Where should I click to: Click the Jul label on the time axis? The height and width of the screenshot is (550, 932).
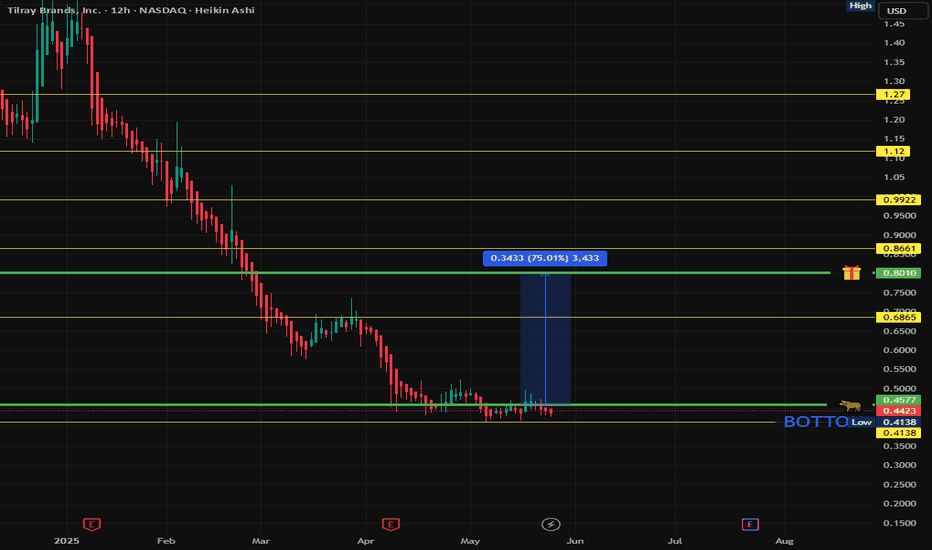pos(675,541)
